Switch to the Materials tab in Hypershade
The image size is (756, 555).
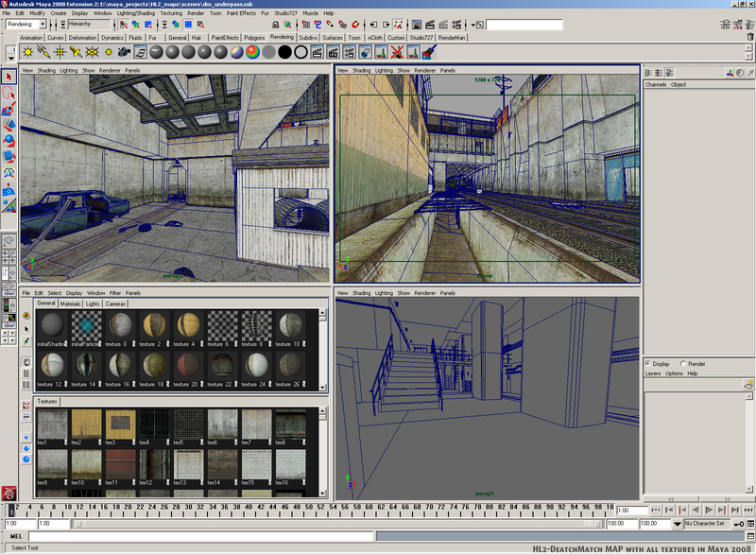(70, 304)
